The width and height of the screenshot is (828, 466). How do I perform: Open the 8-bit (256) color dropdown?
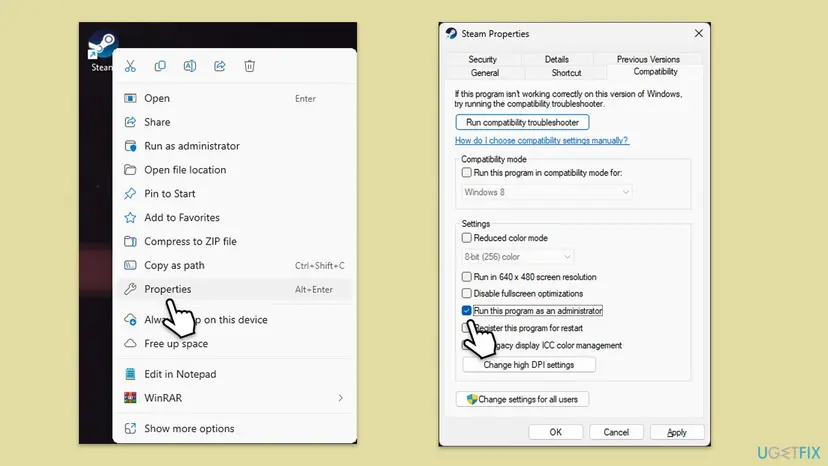pos(518,257)
